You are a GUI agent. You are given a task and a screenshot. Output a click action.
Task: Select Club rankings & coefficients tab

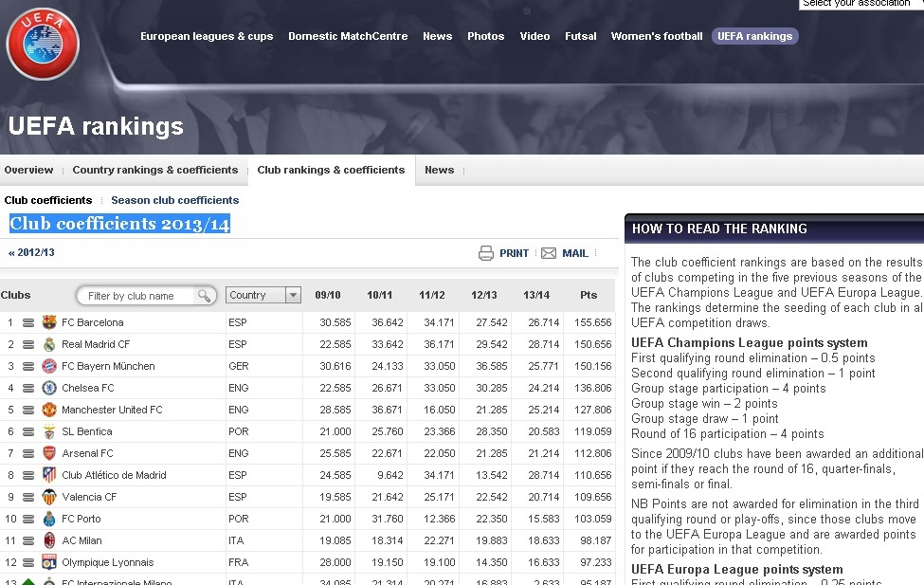tap(331, 170)
